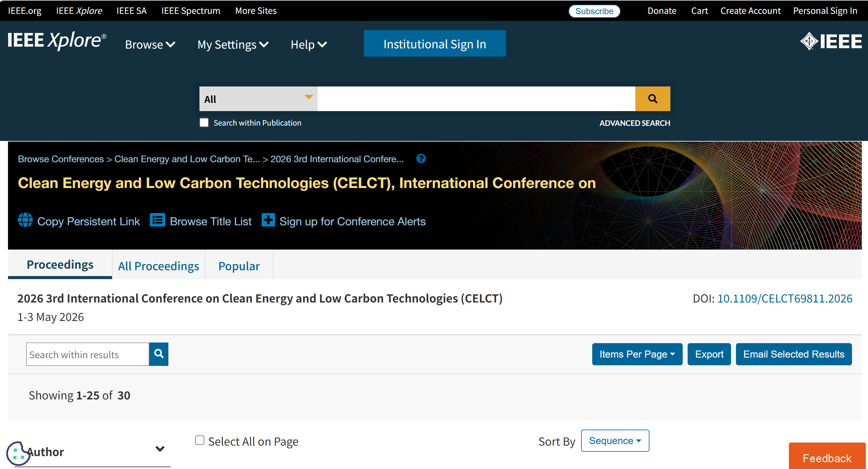Click the Browse Title List icon
Screen dimensions: 868x469
157,220
